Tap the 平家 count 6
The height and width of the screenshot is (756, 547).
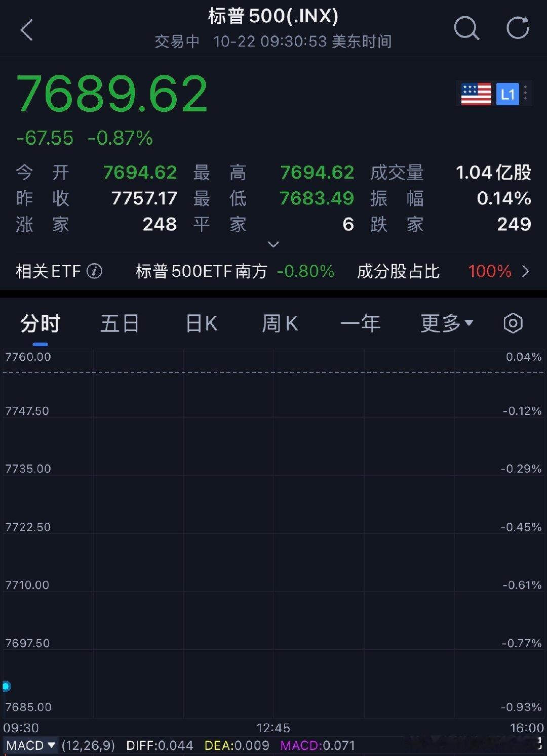tap(348, 224)
